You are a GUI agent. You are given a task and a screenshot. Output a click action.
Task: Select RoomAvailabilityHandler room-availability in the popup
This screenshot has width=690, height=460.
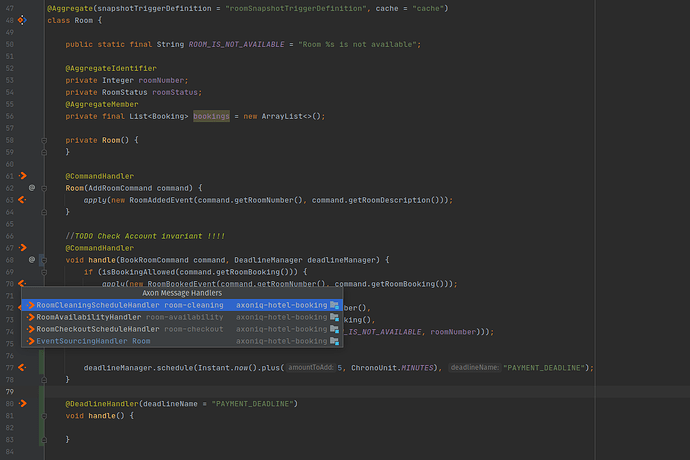click(182, 317)
